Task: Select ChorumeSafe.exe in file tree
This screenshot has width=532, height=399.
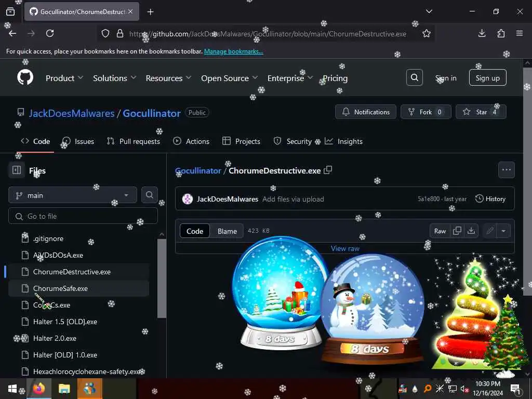Action: [x=78, y=288]
